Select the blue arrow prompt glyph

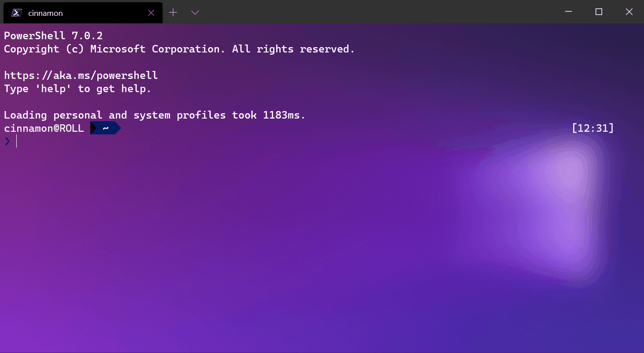click(7, 141)
